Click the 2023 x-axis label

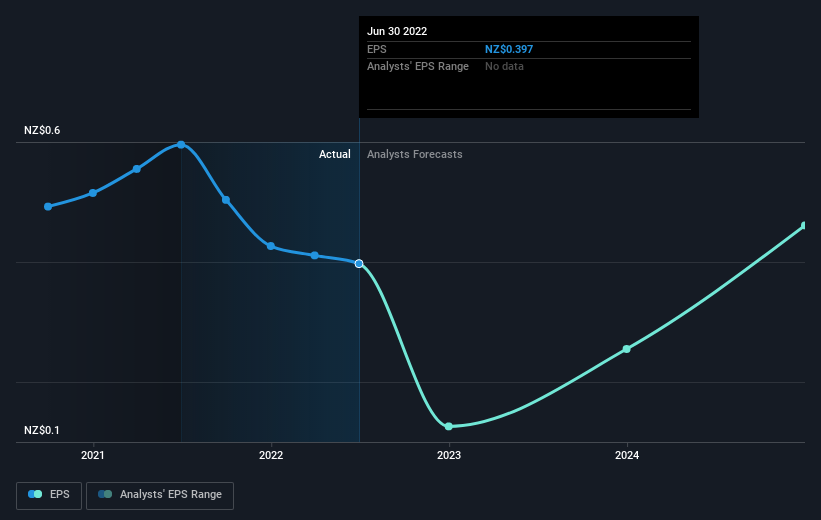449,456
